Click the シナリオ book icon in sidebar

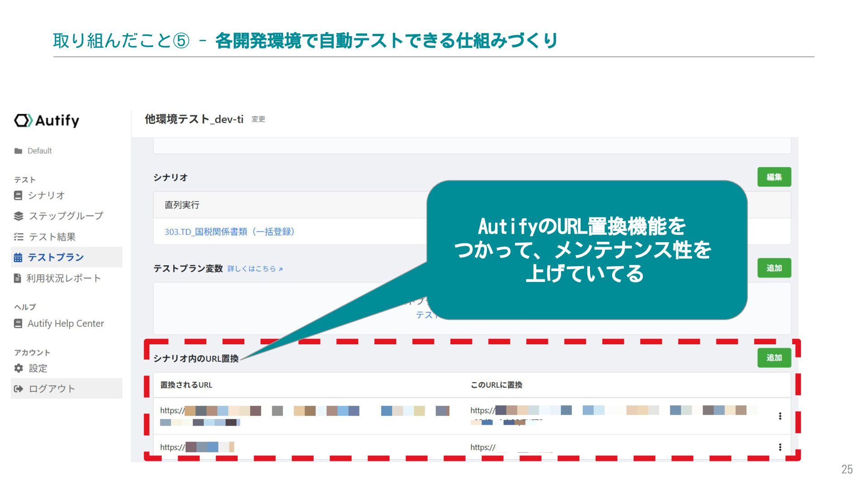(x=18, y=195)
